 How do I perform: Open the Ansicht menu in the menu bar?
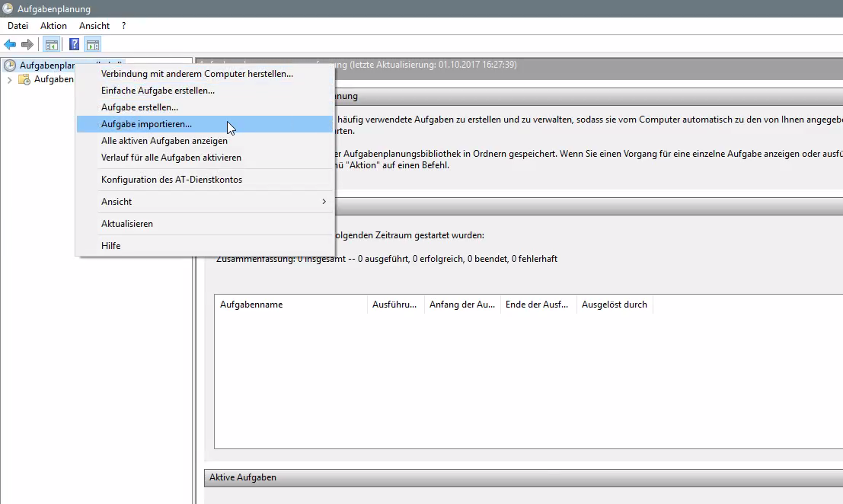pos(94,26)
